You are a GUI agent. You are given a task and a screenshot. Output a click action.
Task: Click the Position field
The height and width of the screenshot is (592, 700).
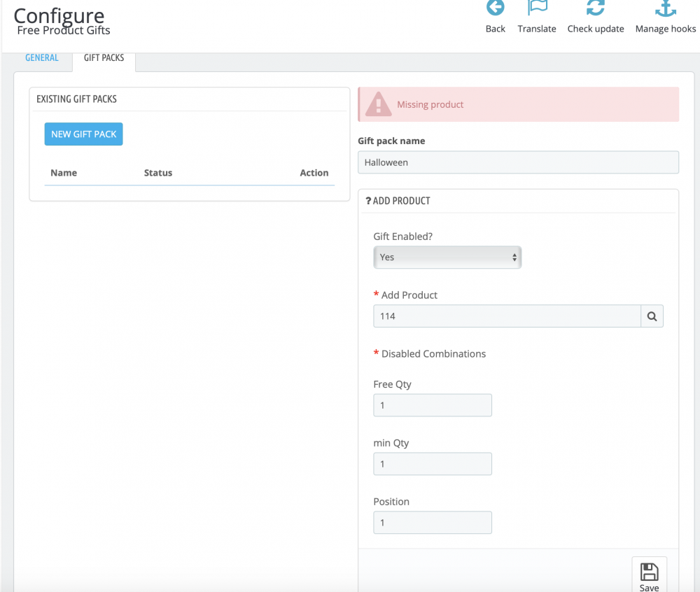(433, 523)
